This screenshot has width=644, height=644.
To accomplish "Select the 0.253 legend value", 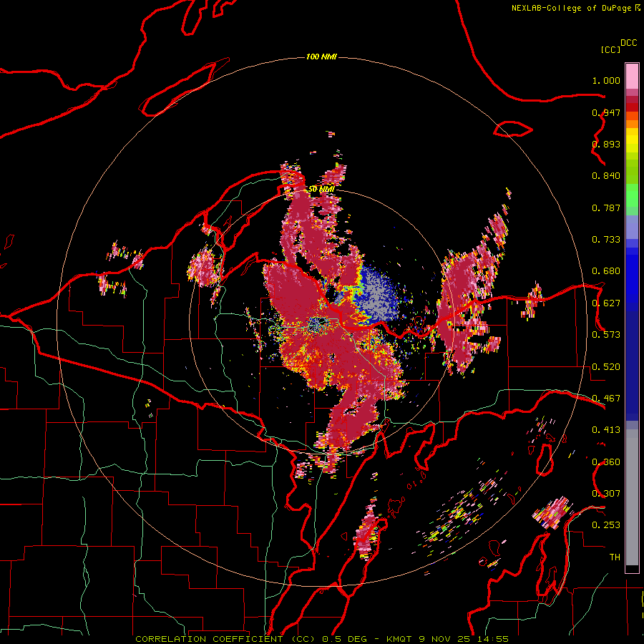I will (x=606, y=525).
